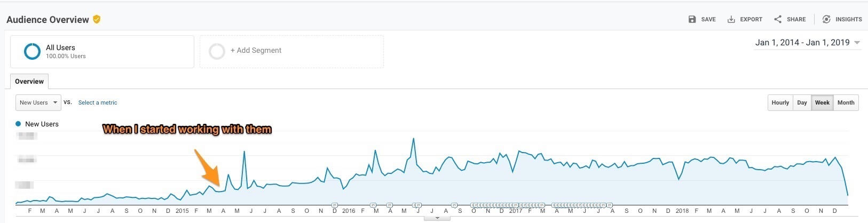Screen dimensions: 868x223
Task: Click the empty Add Segment circle
Action: pyautogui.click(x=217, y=51)
